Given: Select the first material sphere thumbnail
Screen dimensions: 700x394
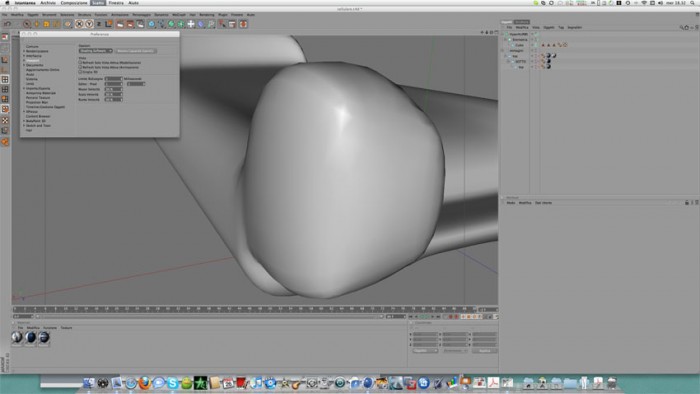Looking at the screenshot, I should [17, 337].
